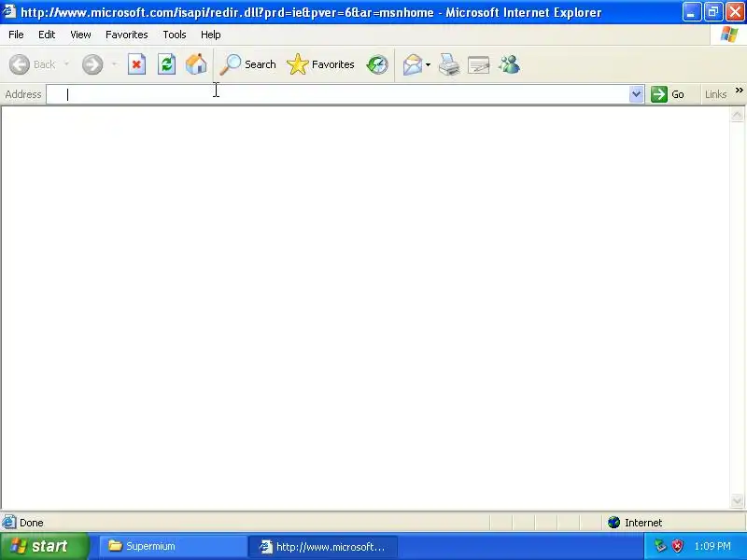This screenshot has width=747, height=560.
Task: Go to the Home page icon
Action: (196, 64)
